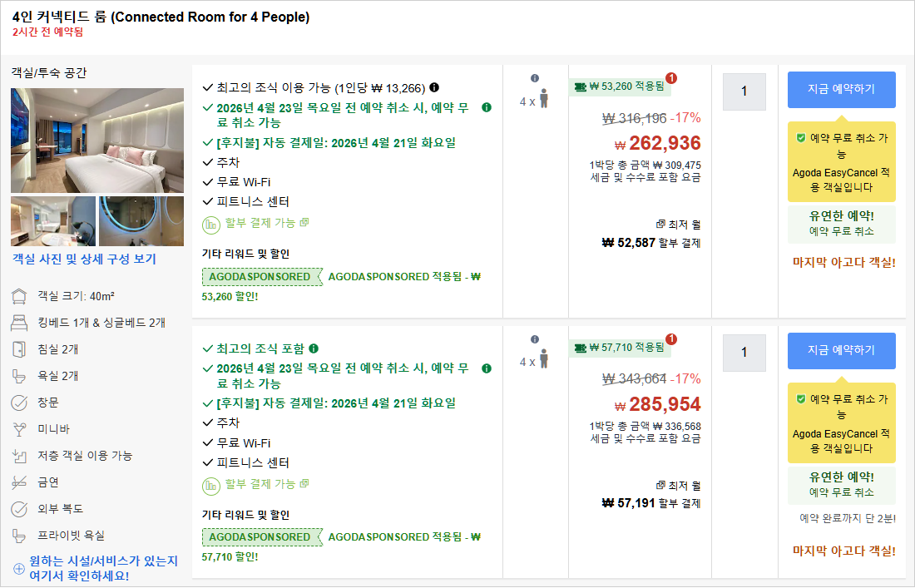Click green info icon beside breakfast included
This screenshot has height=588, width=915.
click(x=314, y=348)
